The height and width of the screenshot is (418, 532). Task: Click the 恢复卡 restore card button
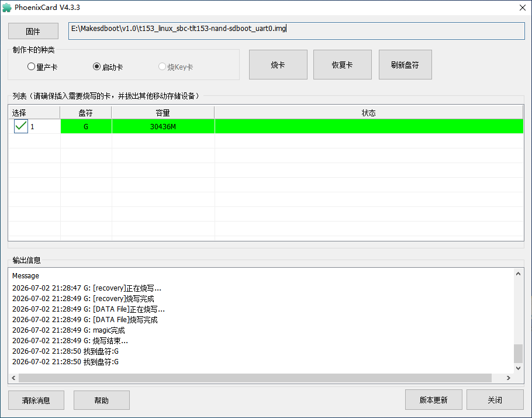click(x=343, y=65)
